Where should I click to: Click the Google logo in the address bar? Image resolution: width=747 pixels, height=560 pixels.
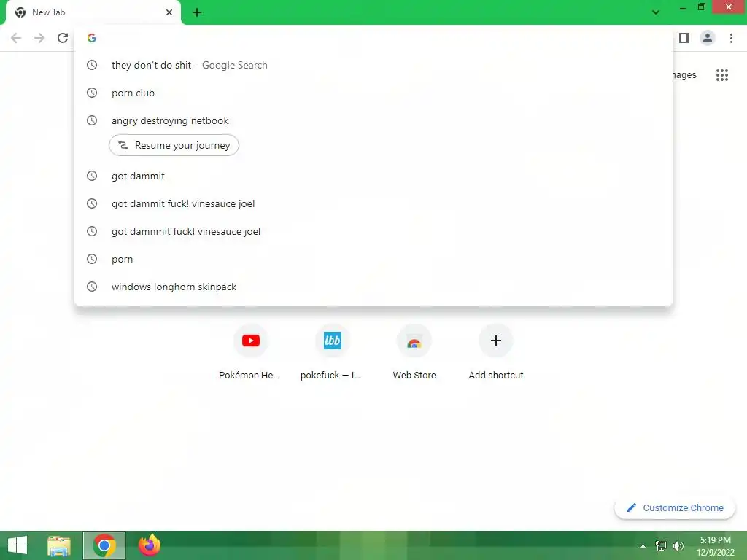92,38
